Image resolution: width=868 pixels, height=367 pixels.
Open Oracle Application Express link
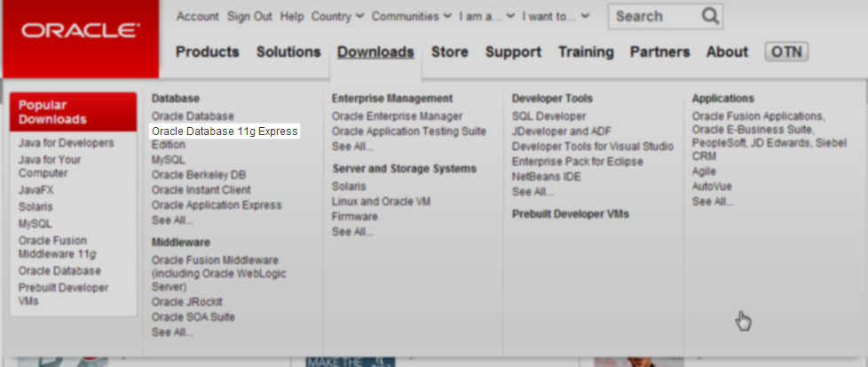[217, 205]
